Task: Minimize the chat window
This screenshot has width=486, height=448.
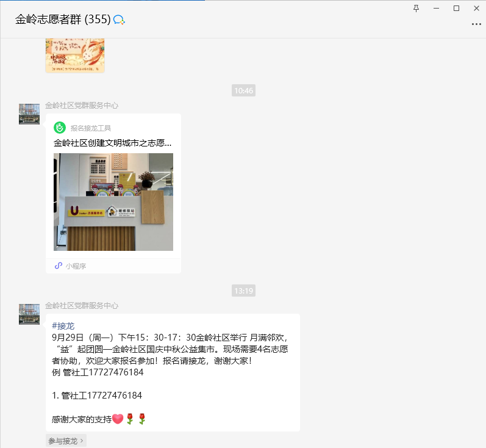Action: point(436,9)
